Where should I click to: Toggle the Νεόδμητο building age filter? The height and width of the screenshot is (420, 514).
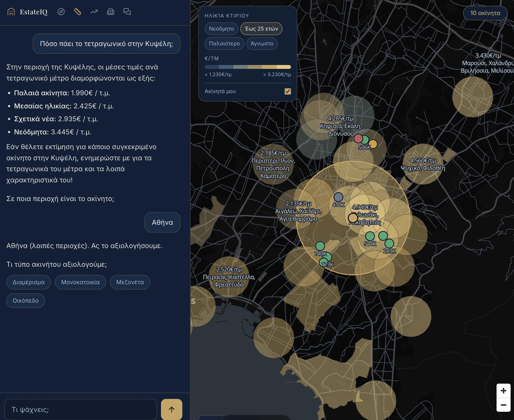click(x=222, y=29)
